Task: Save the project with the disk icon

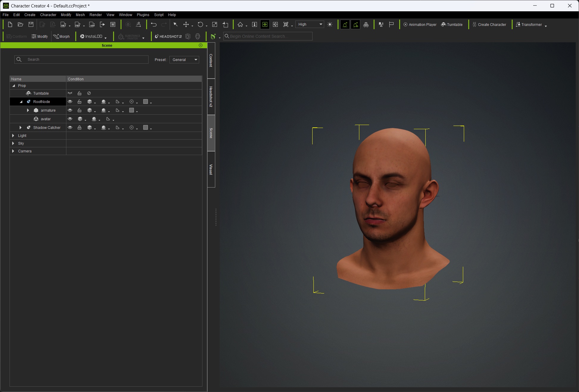Action: (31, 24)
